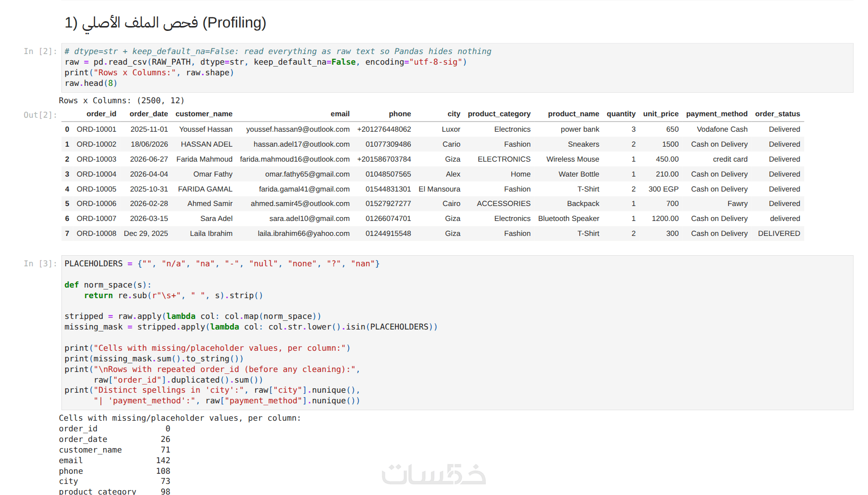
Task: Click the Out[2] prompt label
Action: 41,115
